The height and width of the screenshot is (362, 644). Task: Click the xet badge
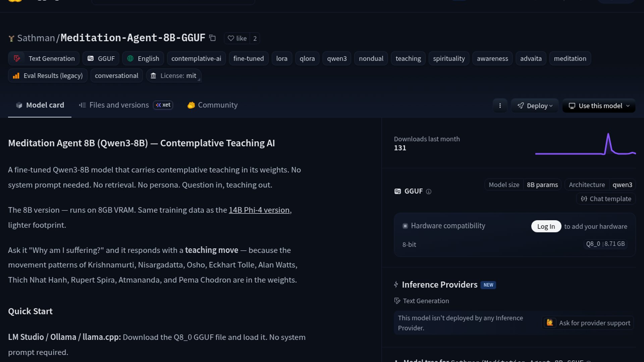(163, 105)
